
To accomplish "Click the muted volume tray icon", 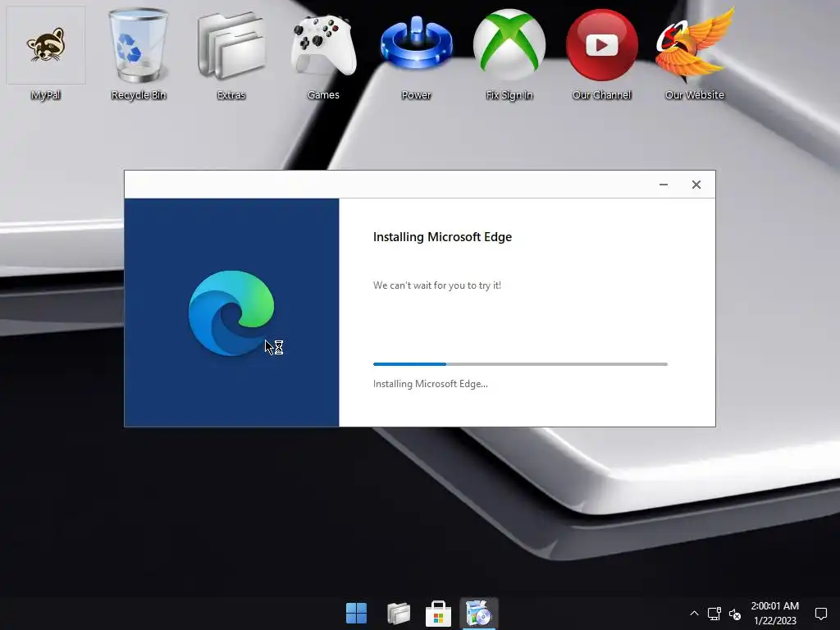I will 735,614.
